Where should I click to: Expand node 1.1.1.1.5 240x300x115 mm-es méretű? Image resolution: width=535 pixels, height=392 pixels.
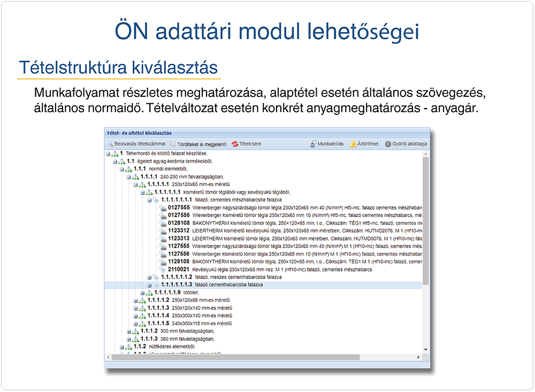pos(135,324)
